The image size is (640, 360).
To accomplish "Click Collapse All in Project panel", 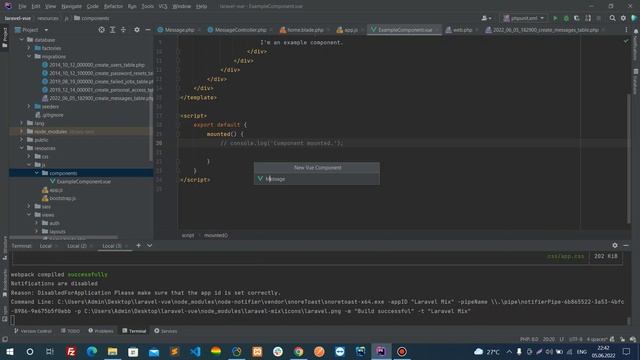I will [x=123, y=30].
